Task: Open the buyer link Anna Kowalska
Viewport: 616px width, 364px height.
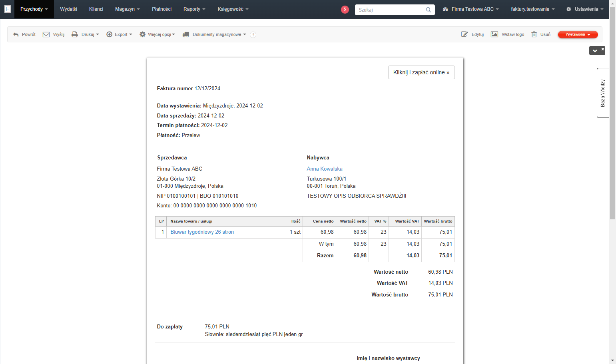Action: point(325,169)
